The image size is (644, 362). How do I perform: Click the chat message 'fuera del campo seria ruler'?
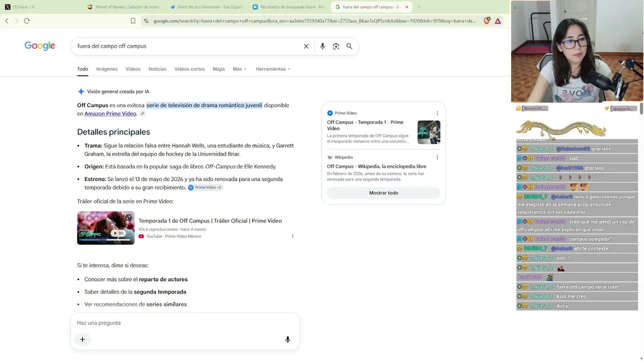click(588, 287)
